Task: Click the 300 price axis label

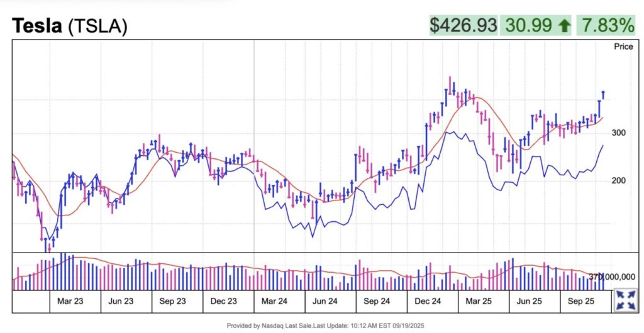Action: click(x=619, y=133)
